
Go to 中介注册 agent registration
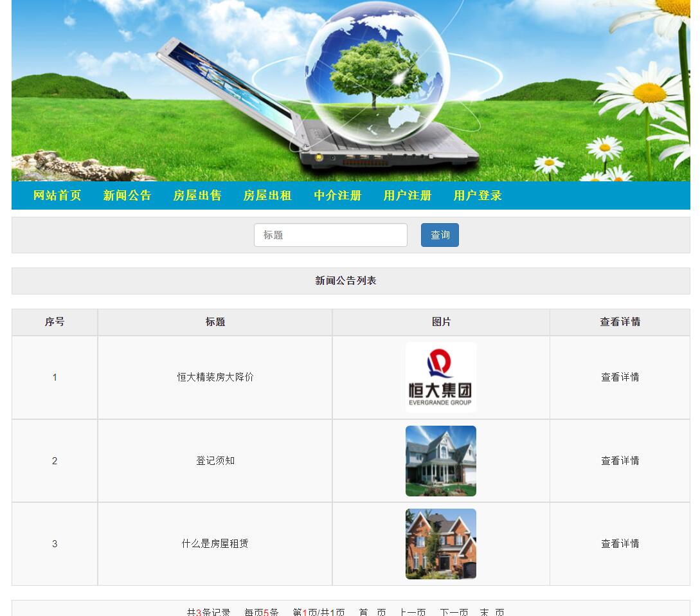[x=337, y=195]
